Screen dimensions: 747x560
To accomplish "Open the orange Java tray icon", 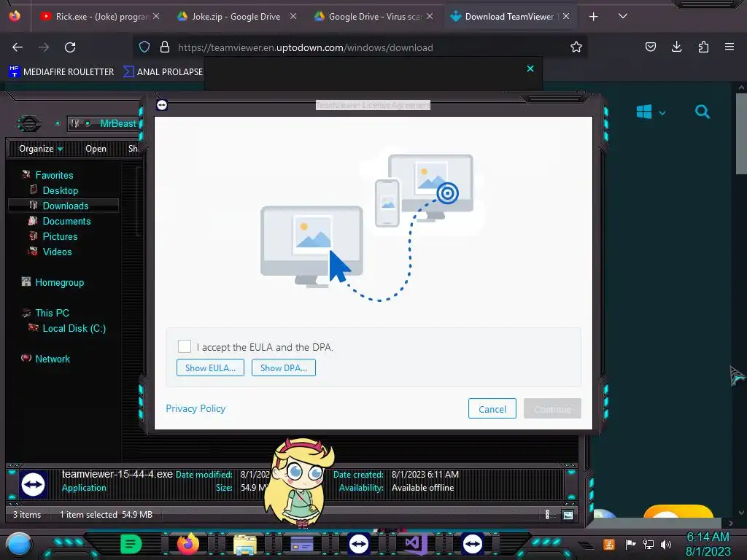I will pyautogui.click(x=608, y=544).
